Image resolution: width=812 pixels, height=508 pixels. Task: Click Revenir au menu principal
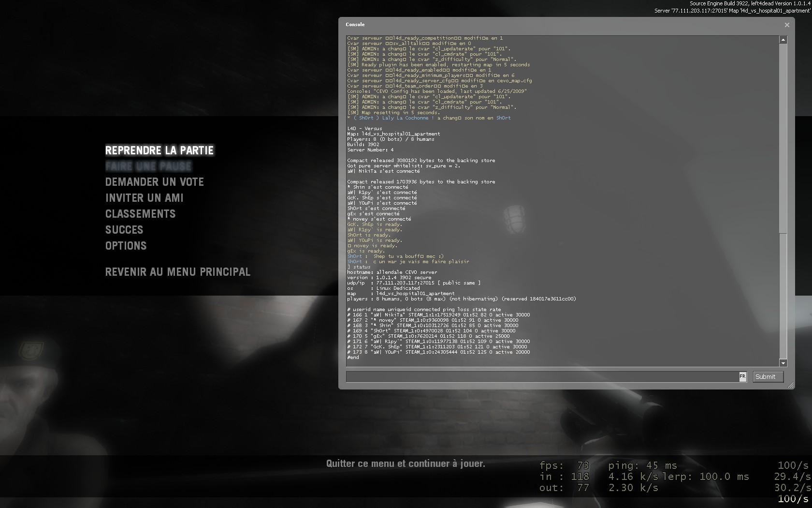(x=177, y=272)
